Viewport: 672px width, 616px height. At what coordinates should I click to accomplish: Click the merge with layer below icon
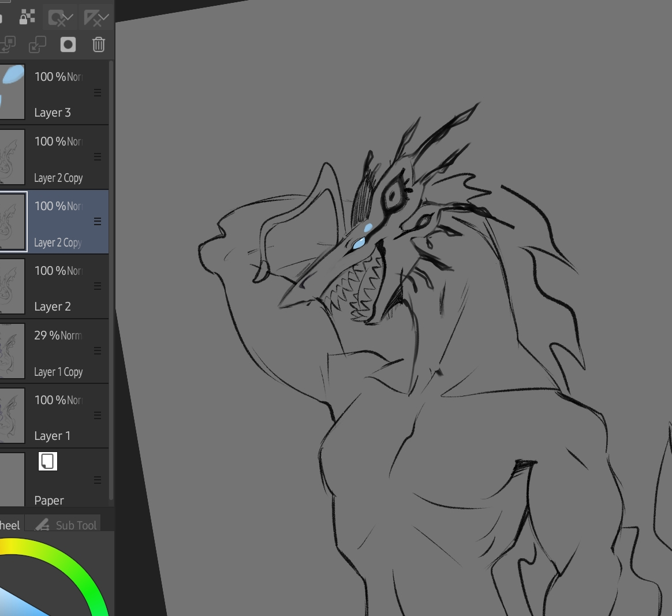pyautogui.click(x=38, y=44)
